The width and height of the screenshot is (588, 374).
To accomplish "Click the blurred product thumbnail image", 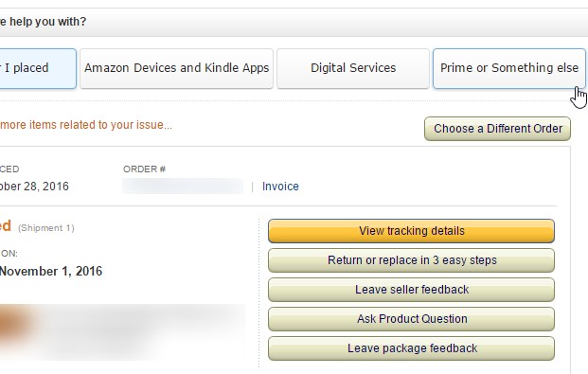I will tap(15, 324).
